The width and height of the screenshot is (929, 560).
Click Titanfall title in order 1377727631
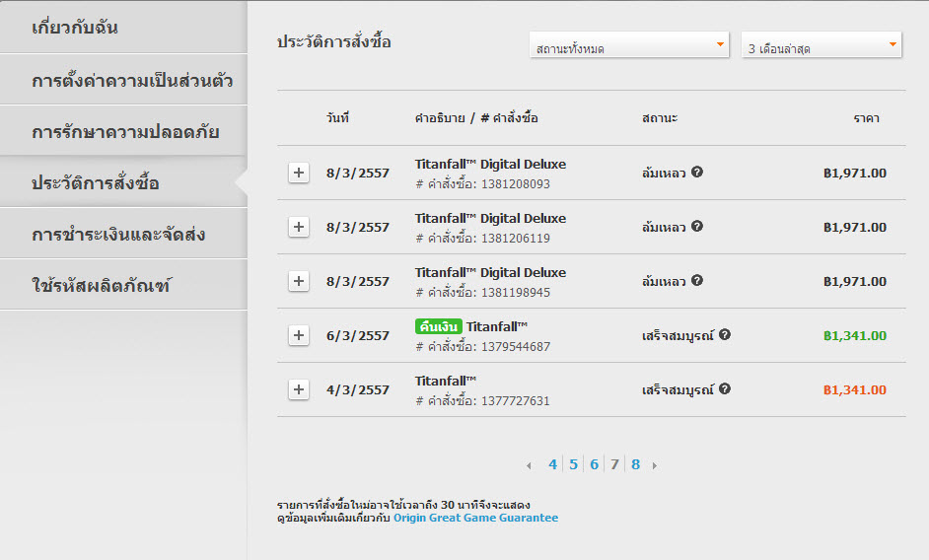pos(446,381)
